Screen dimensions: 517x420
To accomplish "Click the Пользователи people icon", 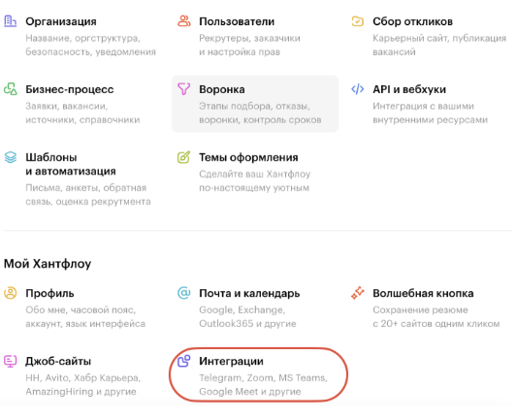I will tap(184, 21).
